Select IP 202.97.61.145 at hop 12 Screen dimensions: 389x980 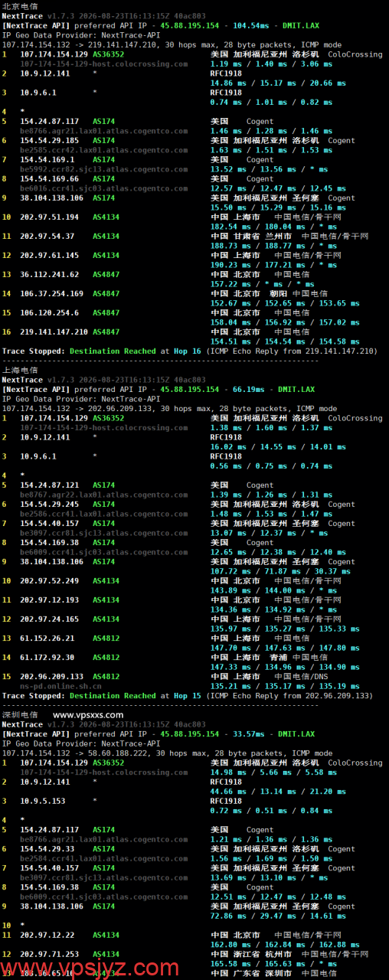49,255
